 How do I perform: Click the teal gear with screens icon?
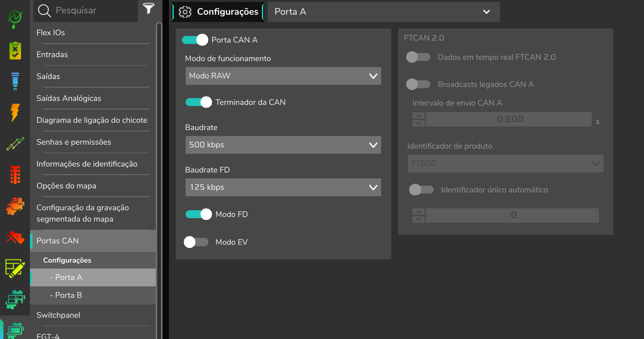click(x=15, y=299)
